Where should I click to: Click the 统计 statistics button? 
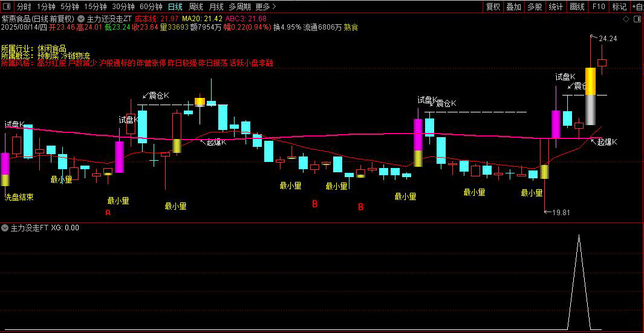[556, 7]
